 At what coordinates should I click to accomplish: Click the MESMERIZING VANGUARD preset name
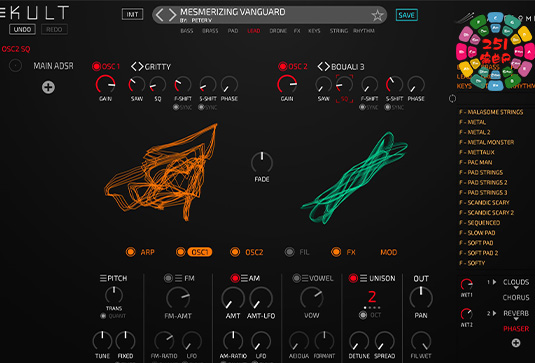[x=233, y=12]
